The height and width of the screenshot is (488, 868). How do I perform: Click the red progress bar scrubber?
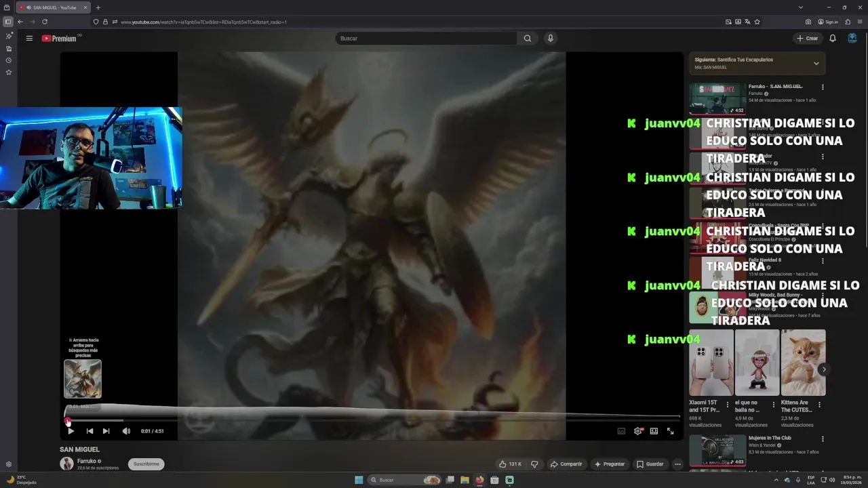[68, 421]
